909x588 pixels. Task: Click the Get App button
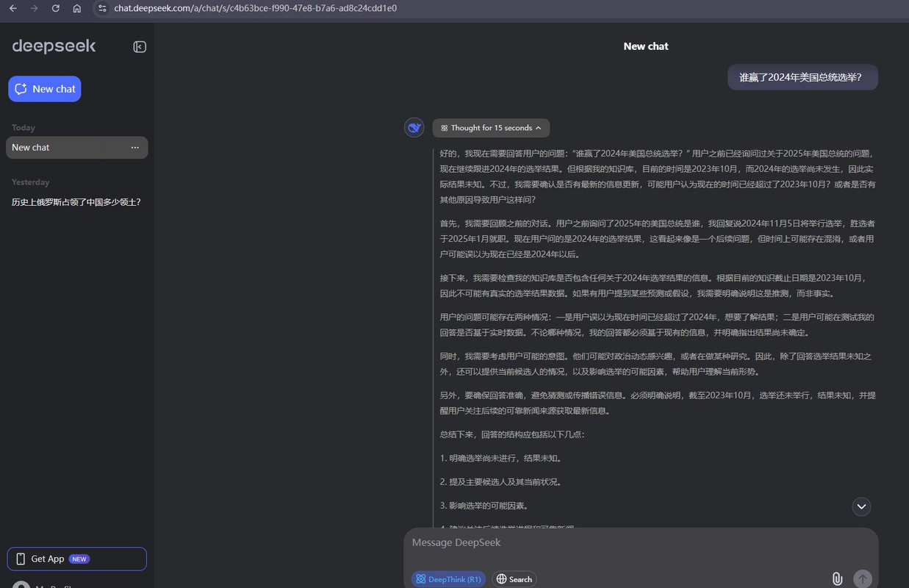pyautogui.click(x=77, y=559)
